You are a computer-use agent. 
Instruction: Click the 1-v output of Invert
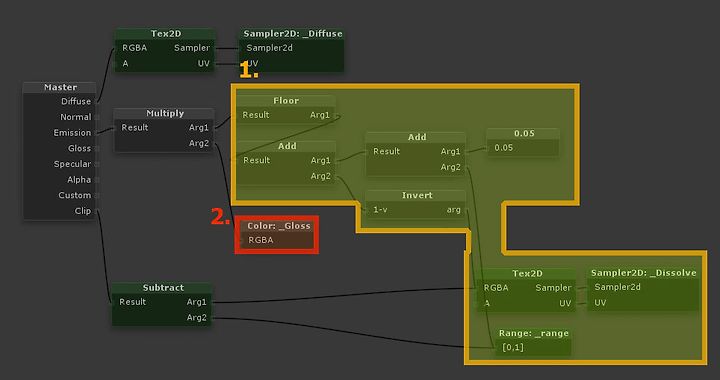[380, 210]
